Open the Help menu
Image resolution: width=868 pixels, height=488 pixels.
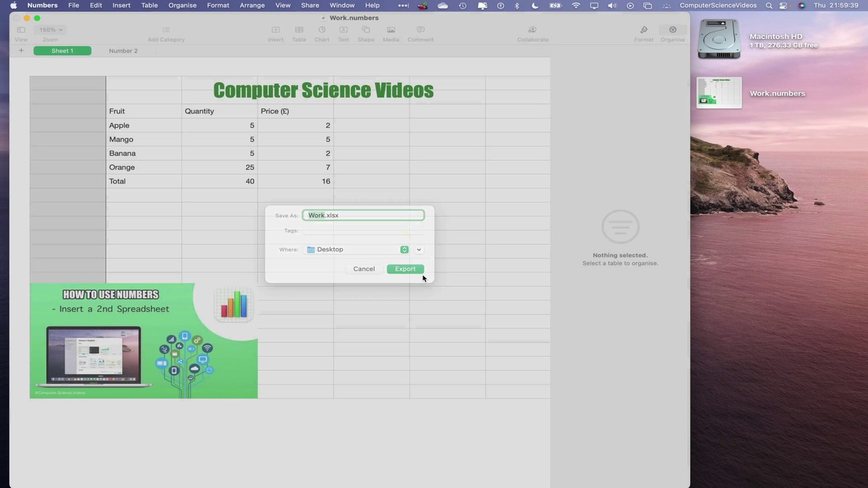(x=372, y=5)
